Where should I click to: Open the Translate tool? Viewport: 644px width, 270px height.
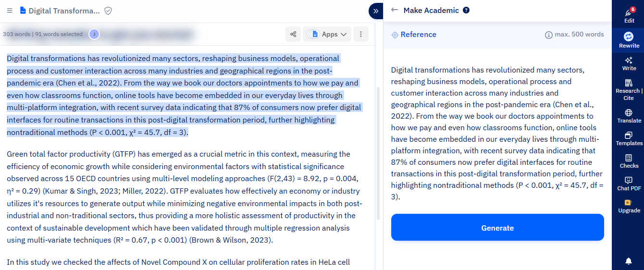point(629,116)
